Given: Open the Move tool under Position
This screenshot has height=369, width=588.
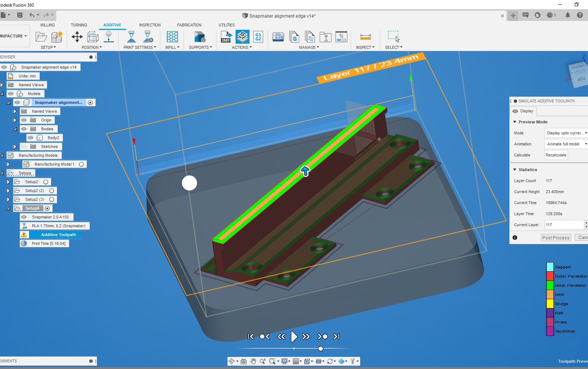Looking at the screenshot, I should (x=77, y=37).
